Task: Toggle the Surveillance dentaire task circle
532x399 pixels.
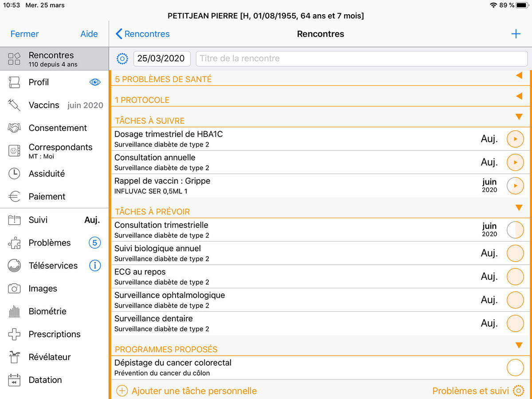Action: (x=515, y=324)
